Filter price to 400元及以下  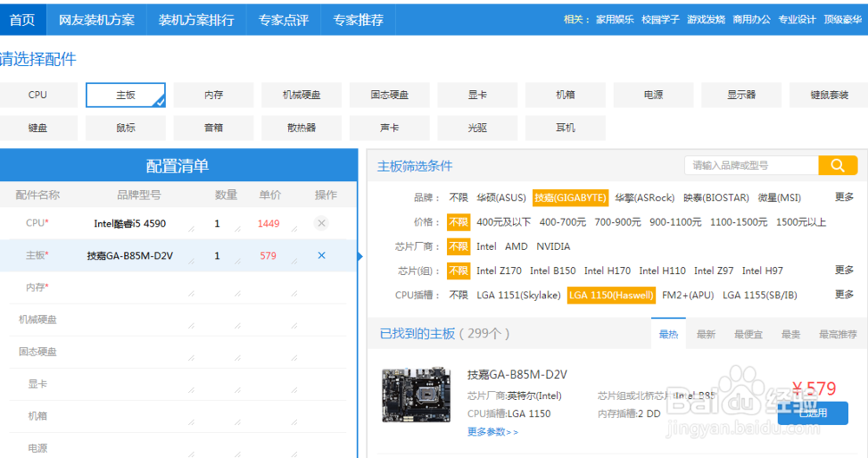click(x=503, y=222)
